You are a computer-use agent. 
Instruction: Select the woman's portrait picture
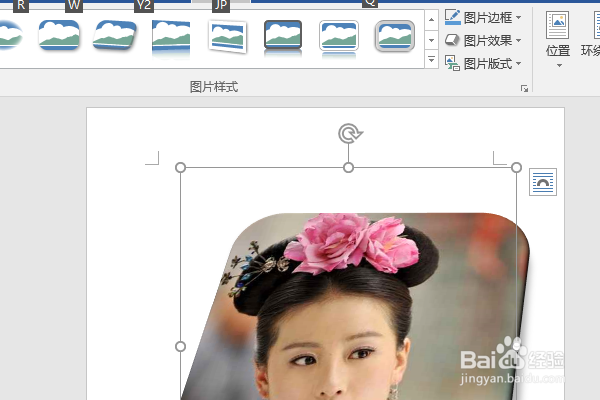[354, 306]
